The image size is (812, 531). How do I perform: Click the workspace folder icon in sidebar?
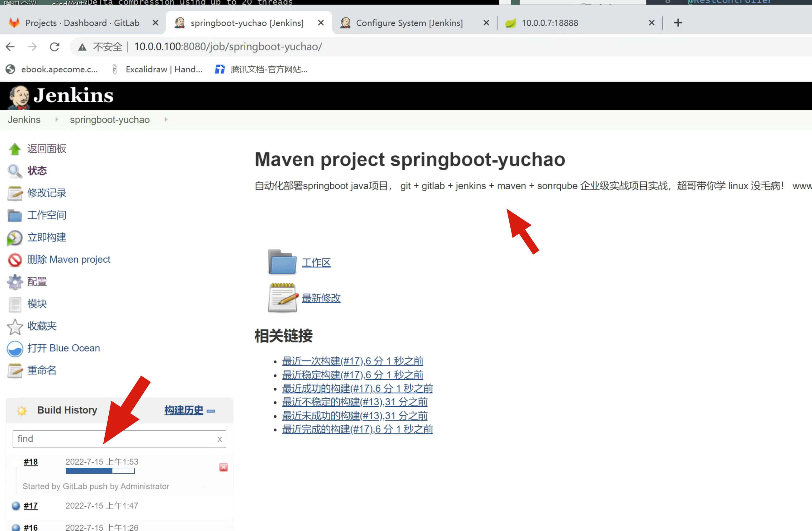(x=15, y=215)
